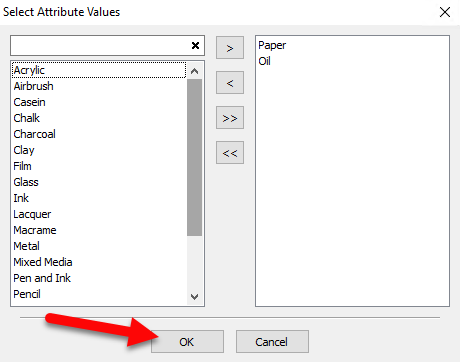The width and height of the screenshot is (460, 362).
Task: Remove selected value with < button
Action: coord(230,83)
